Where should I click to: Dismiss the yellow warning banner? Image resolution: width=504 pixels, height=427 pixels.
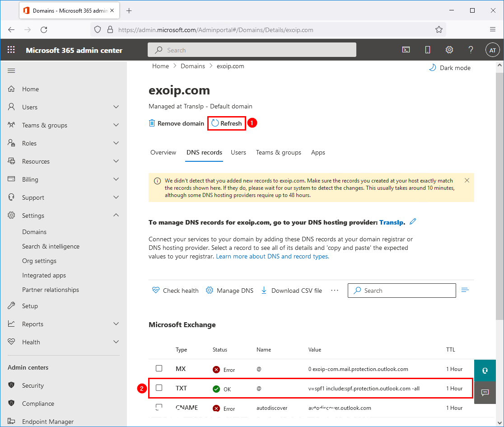pos(467,180)
